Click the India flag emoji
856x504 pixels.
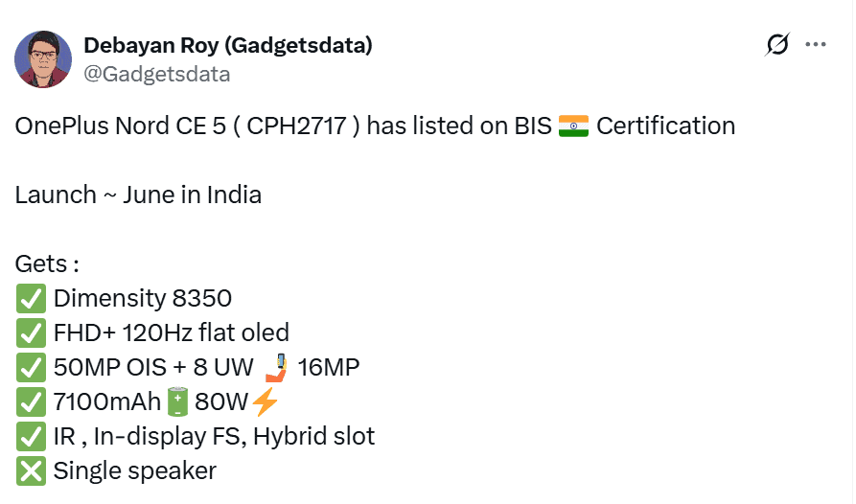coord(574,126)
